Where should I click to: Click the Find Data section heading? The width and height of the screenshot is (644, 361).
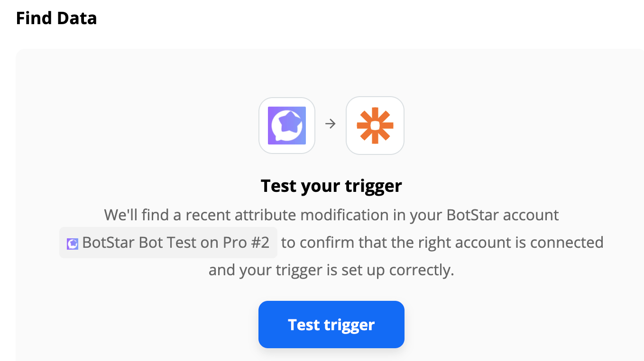pos(56,18)
